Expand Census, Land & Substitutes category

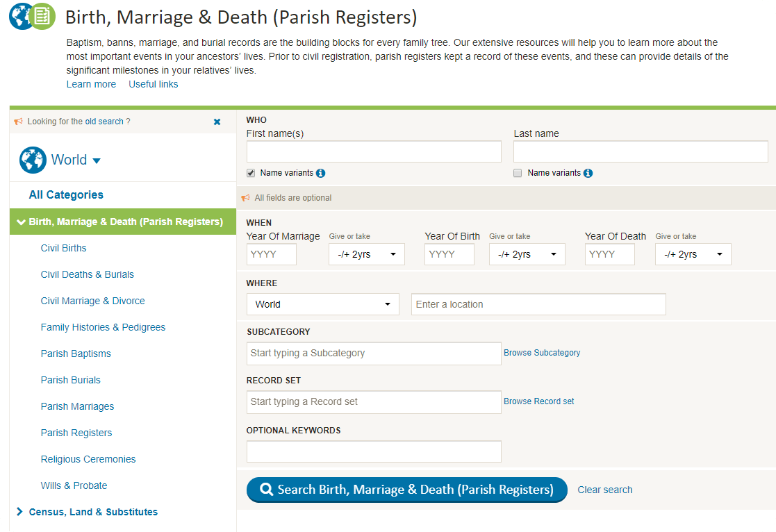pos(20,512)
